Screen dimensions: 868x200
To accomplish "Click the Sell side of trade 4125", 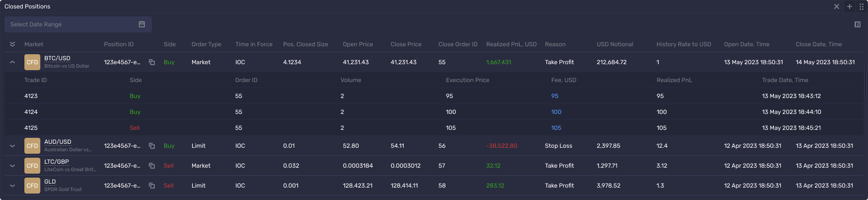I will pos(135,128).
